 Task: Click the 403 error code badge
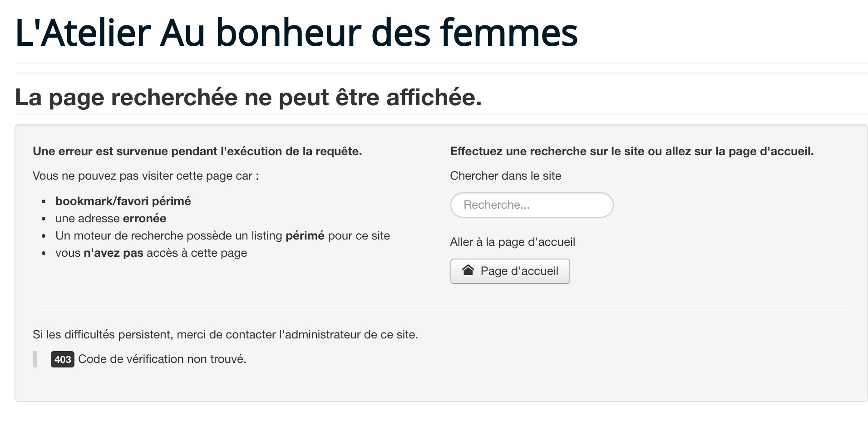tap(63, 359)
